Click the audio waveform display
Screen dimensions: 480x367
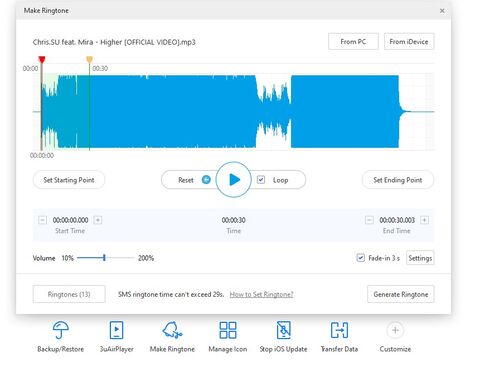coord(233,111)
